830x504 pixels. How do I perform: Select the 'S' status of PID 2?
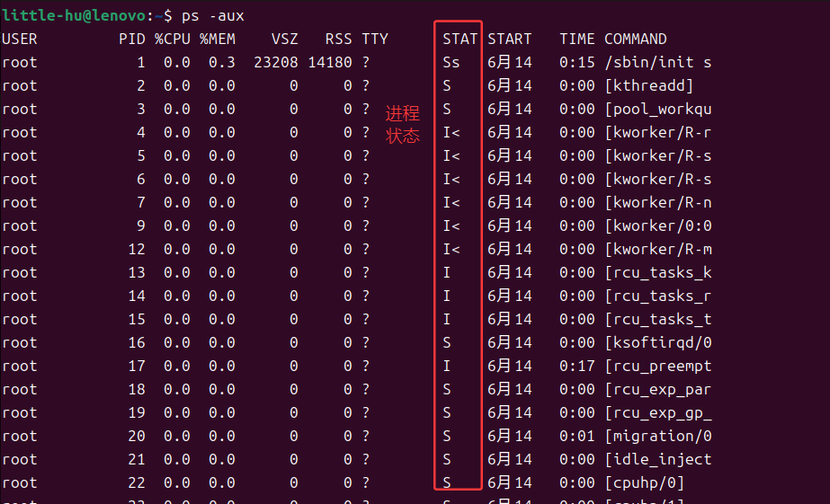coord(447,85)
